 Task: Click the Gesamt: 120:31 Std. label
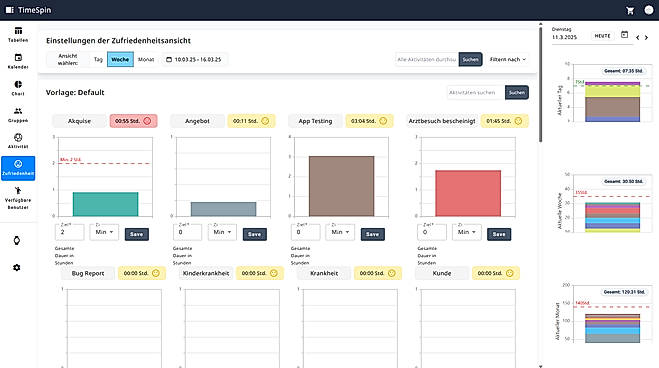pos(624,292)
